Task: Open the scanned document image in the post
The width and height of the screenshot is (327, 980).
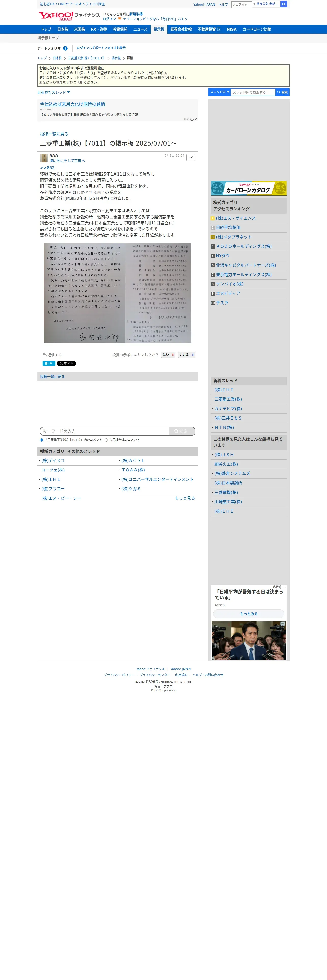Action: [x=118, y=293]
